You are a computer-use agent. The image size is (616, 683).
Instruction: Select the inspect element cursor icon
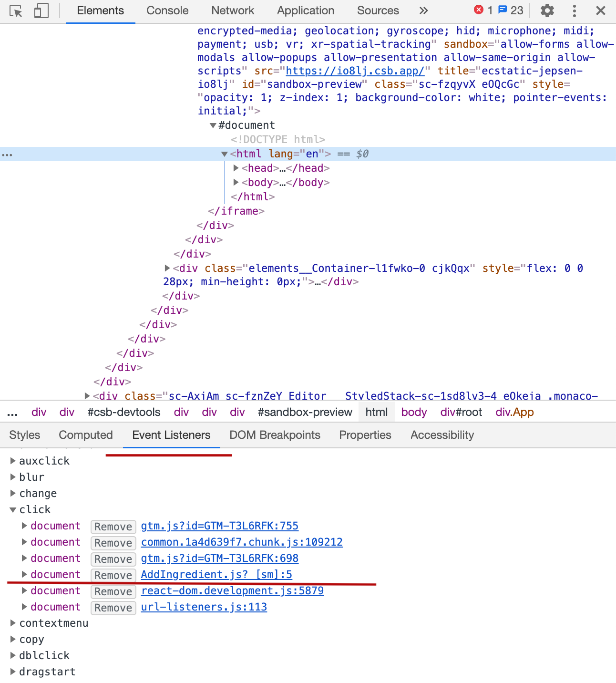(x=16, y=10)
